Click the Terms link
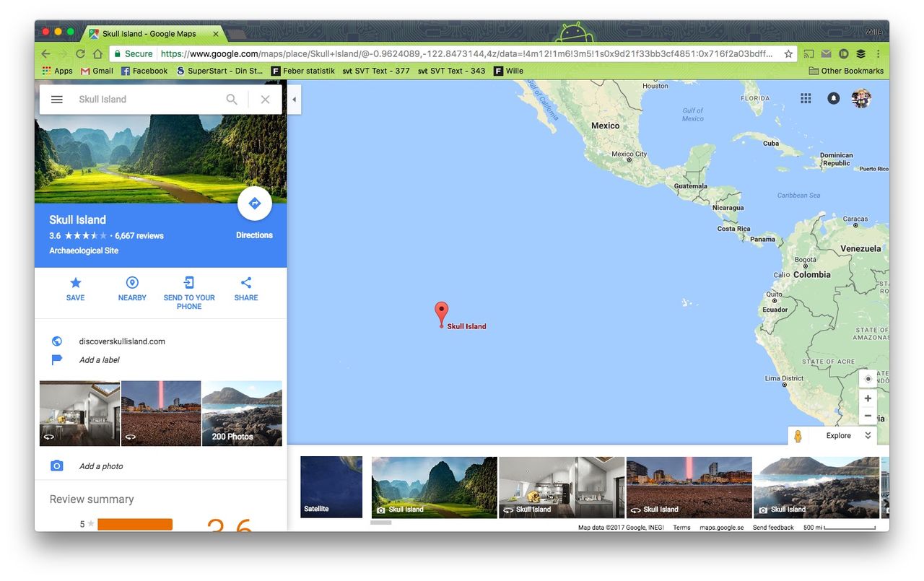This screenshot has width=924, height=581. (x=681, y=528)
